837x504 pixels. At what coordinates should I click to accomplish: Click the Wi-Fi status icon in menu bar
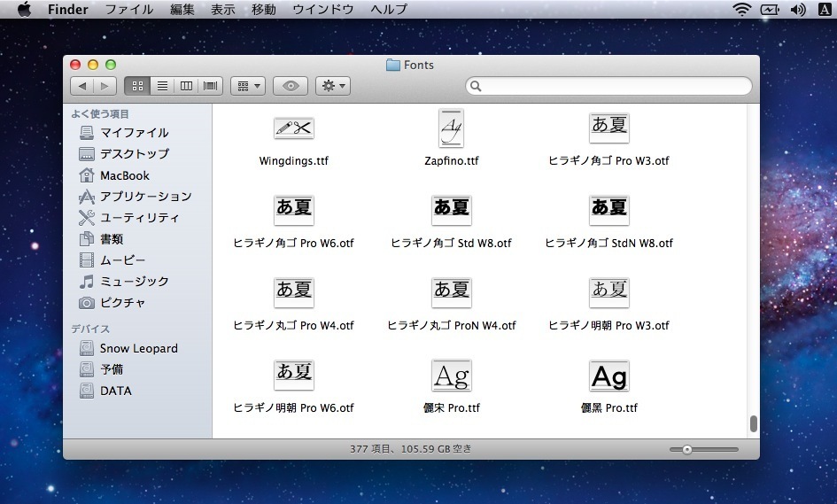tap(740, 10)
